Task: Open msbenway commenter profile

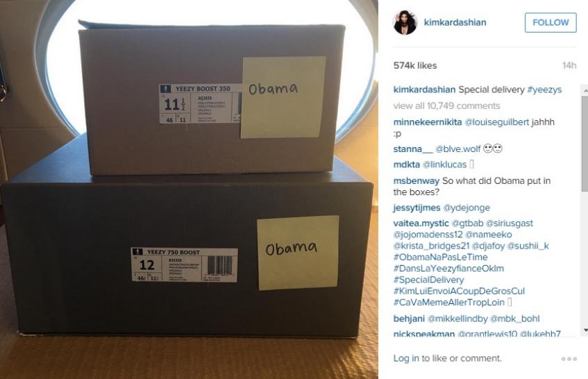Action: click(417, 181)
